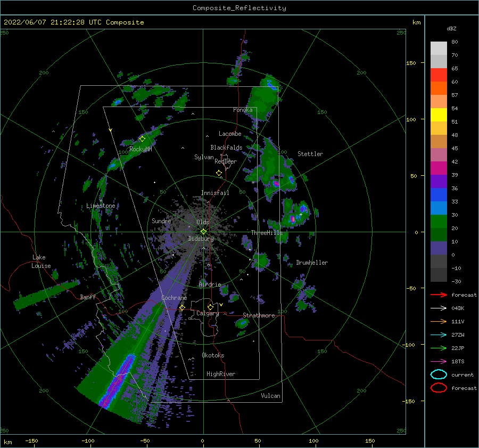
Task: Click the Vulcan label
Action: [271, 396]
